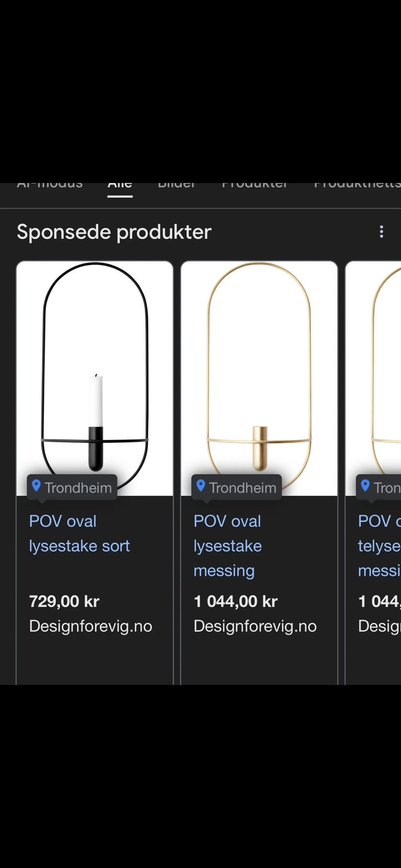Open the "POV oval lysestake messing" link
401x868 pixels.
(228, 546)
